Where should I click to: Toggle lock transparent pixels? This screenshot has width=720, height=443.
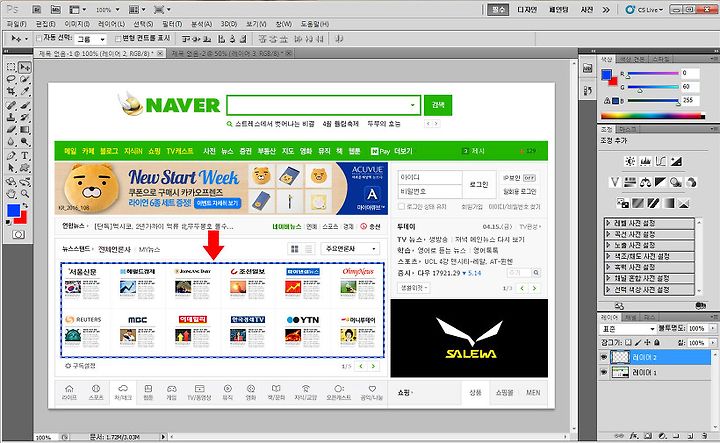[x=628, y=342]
